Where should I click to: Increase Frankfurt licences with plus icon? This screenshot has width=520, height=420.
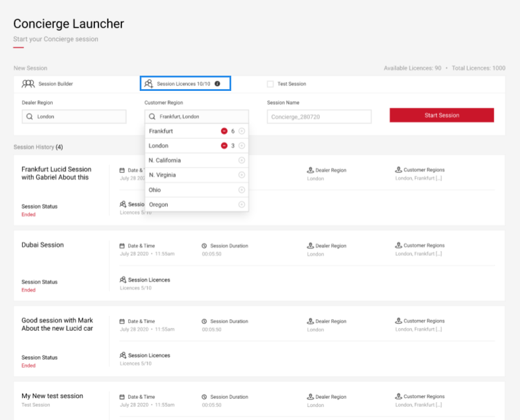[x=242, y=131]
